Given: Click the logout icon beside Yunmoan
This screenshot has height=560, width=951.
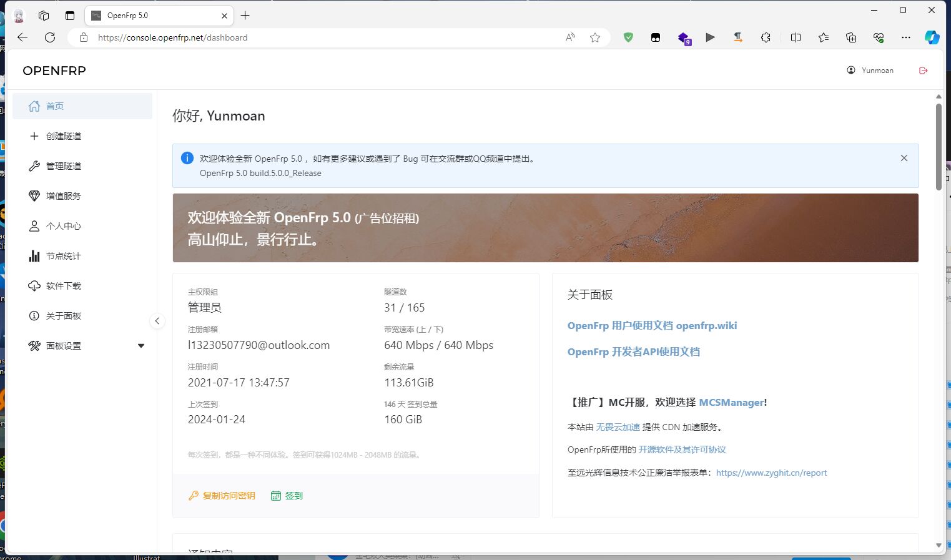Looking at the screenshot, I should (924, 71).
